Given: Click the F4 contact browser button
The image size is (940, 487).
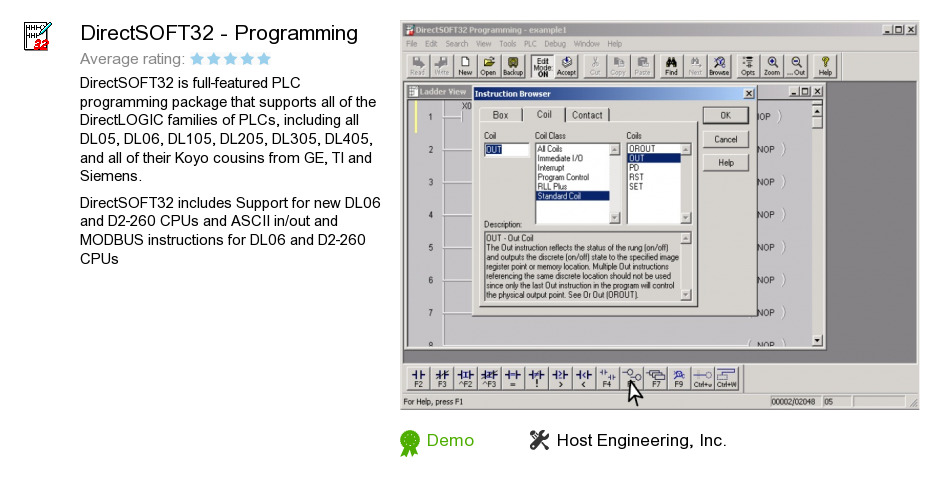Looking at the screenshot, I should coord(607,378).
